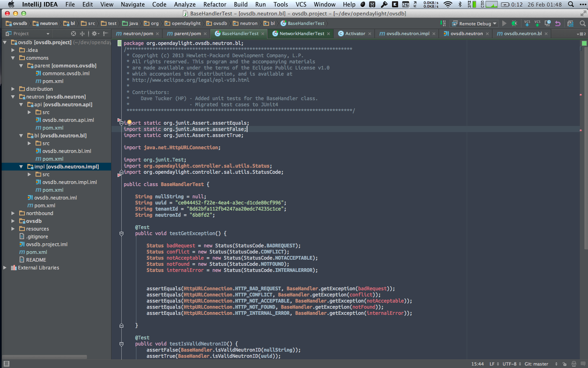Toggle the read-only lock icon in status bar
588x368 pixels.
564,364
